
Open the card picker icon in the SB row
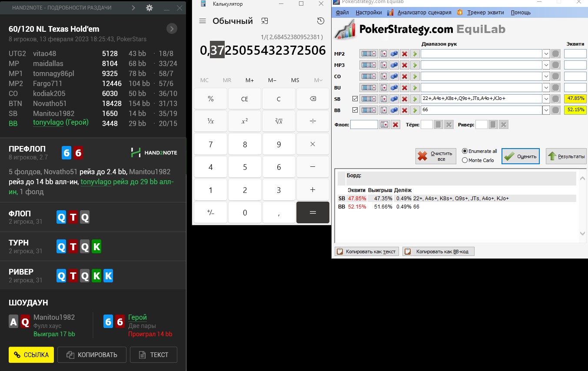[384, 99]
